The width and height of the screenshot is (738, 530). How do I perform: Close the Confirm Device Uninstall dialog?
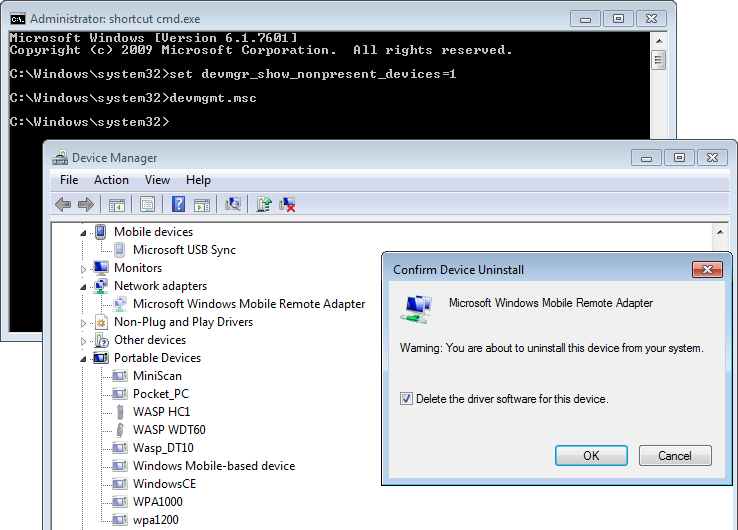(707, 269)
